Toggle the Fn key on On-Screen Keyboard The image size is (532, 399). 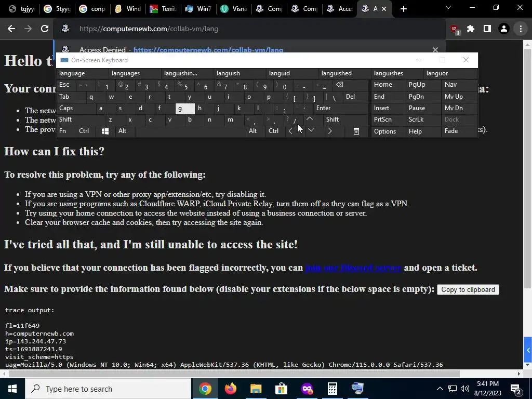66,131
